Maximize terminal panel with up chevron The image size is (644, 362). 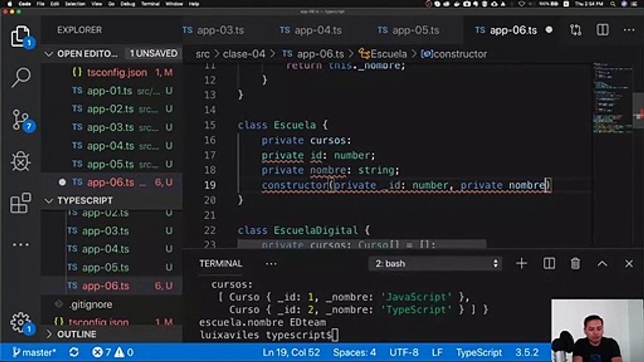click(x=602, y=263)
